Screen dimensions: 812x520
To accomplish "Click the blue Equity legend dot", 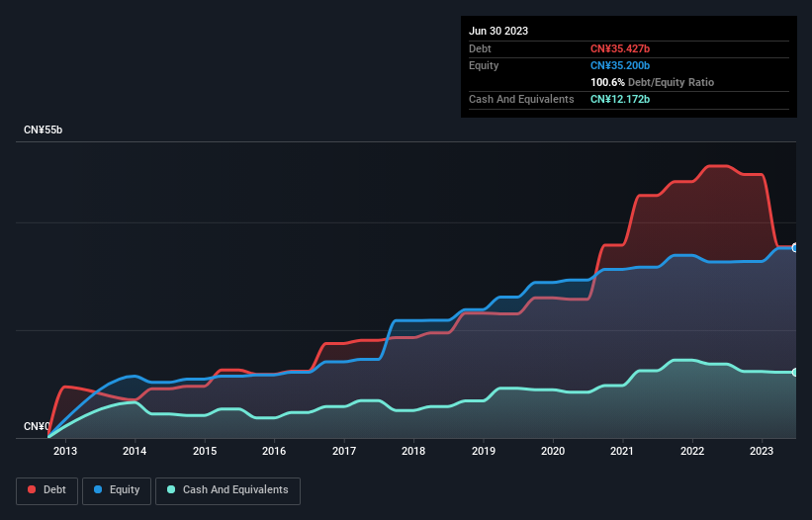I will click(x=98, y=489).
